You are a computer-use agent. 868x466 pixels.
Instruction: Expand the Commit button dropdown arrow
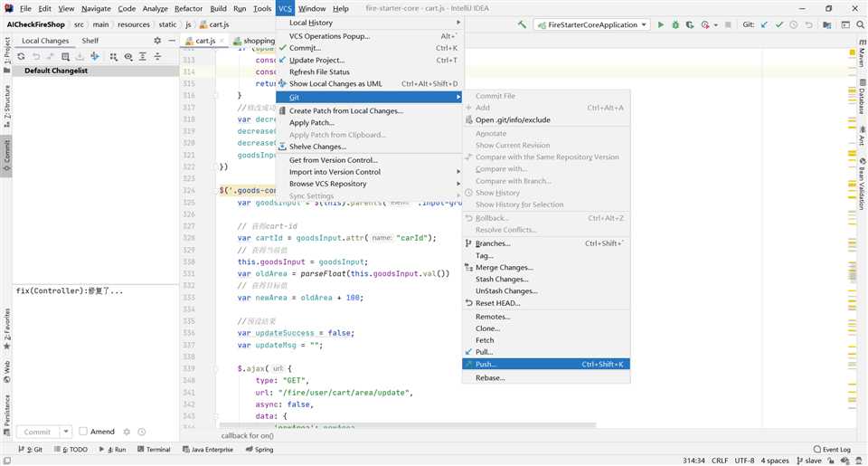click(66, 432)
